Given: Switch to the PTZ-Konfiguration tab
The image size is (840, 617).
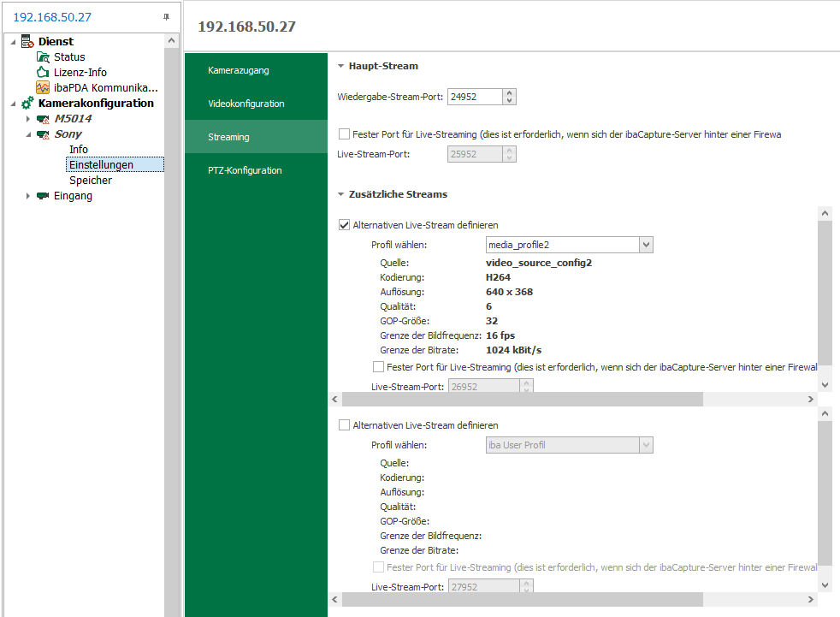Looking at the screenshot, I should click(x=245, y=170).
